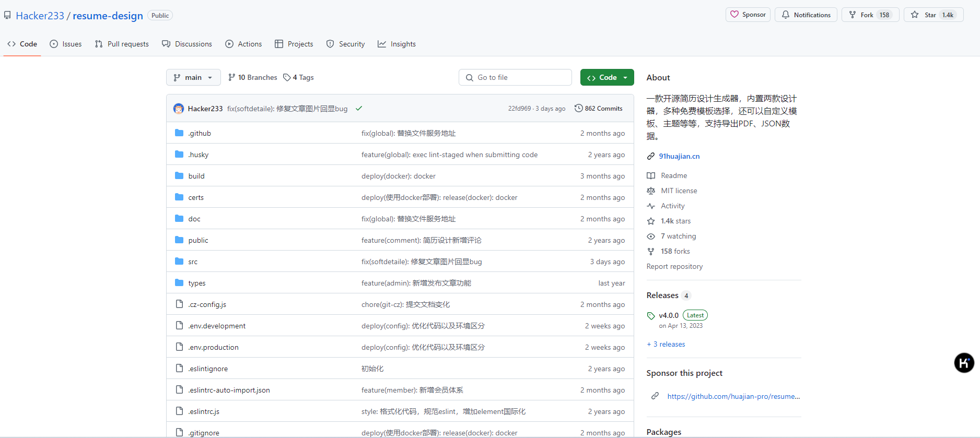Click the tag icon beside v4.0.0
The image size is (980, 438).
(x=651, y=316)
